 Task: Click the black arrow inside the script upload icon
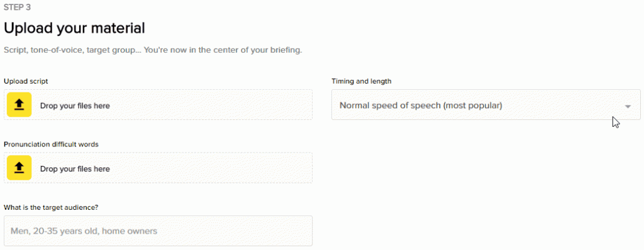click(x=19, y=105)
